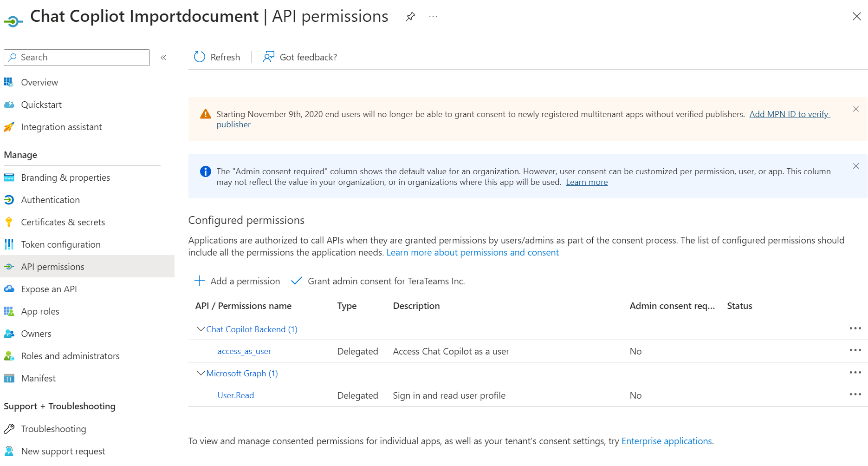868x466 pixels.
Task: Collapse the left navigation pane
Action: (x=163, y=58)
